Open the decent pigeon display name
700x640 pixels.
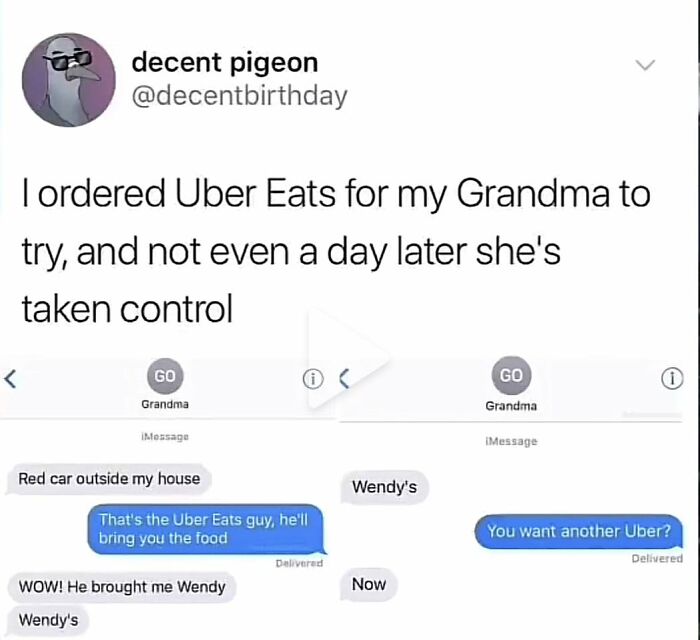click(x=225, y=62)
